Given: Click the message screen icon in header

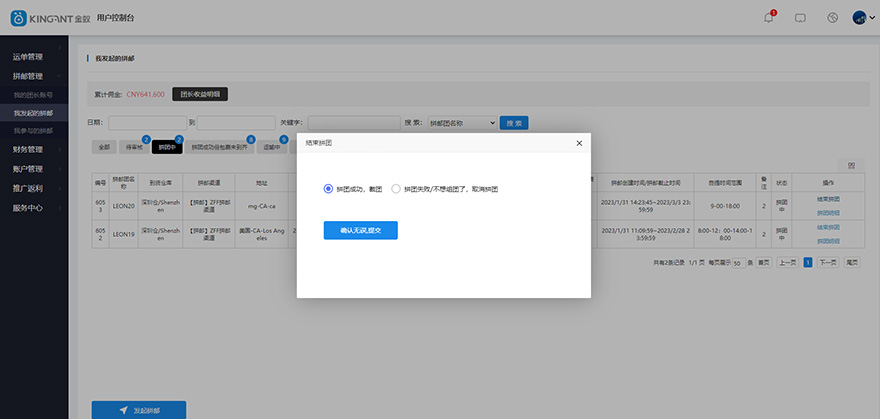Looking at the screenshot, I should pyautogui.click(x=800, y=17).
